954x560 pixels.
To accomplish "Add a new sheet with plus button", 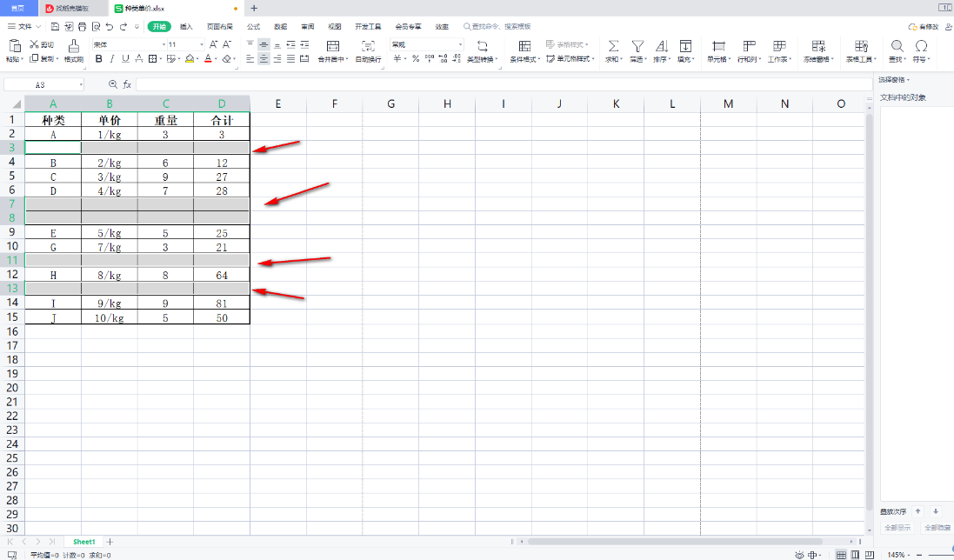I will coord(110,542).
